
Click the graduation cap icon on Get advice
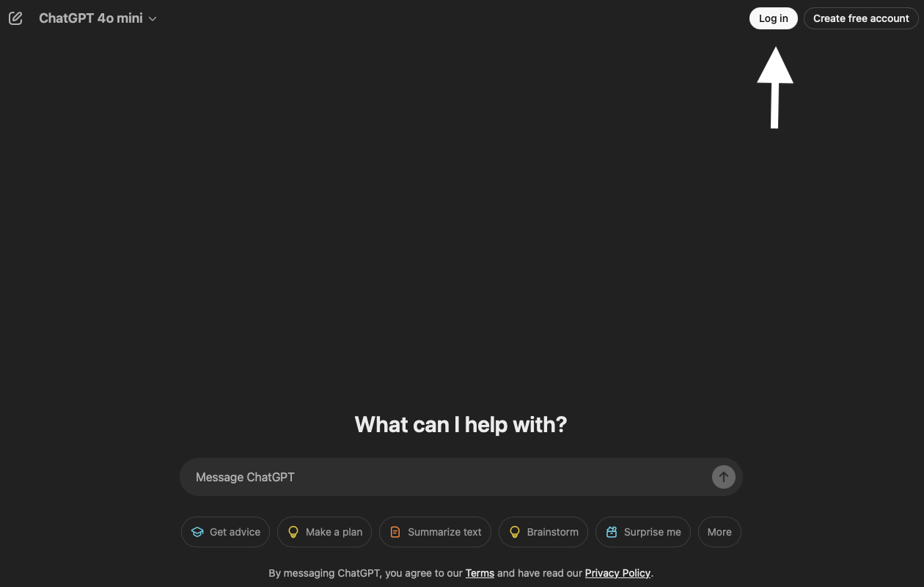[x=197, y=532]
